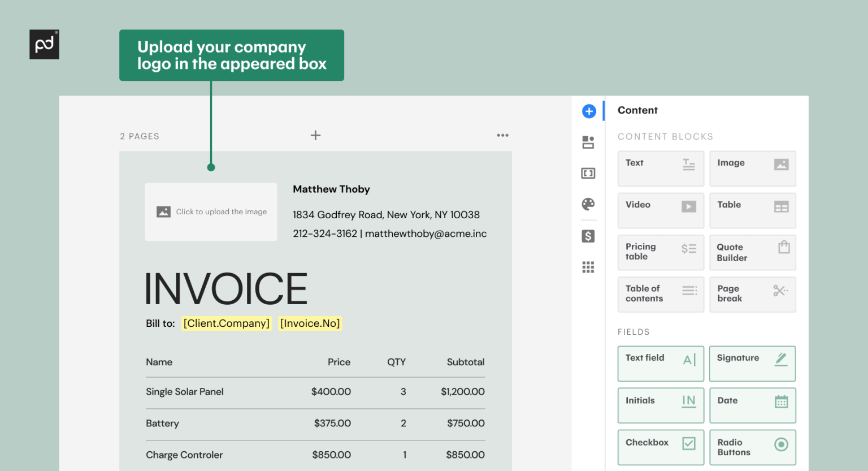Add a Date field to the invoice
The height and width of the screenshot is (471, 868).
tap(752, 405)
